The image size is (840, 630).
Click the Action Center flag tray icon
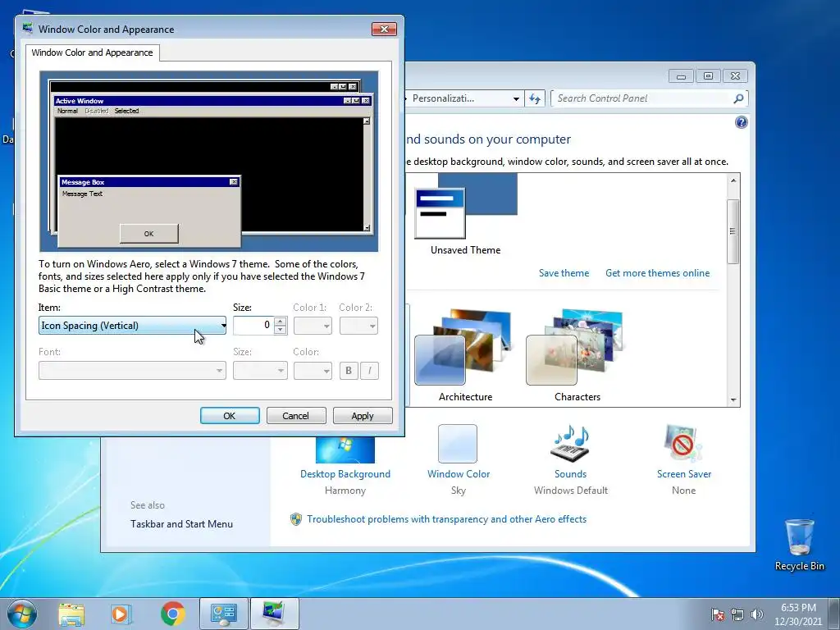[718, 614]
